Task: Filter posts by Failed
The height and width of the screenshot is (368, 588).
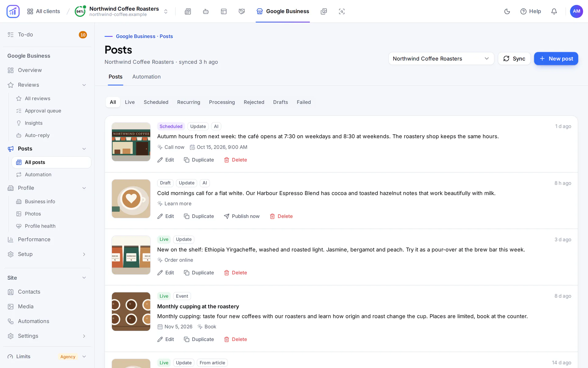Action: (303, 102)
